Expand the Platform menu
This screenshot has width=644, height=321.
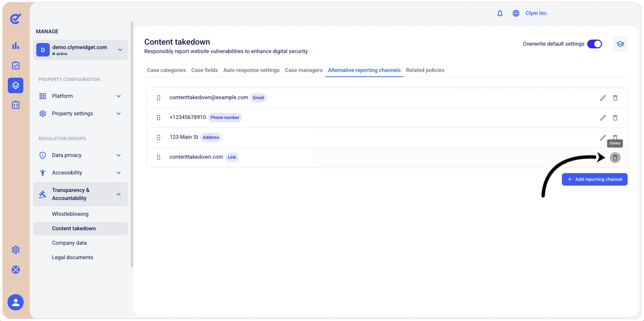click(80, 96)
